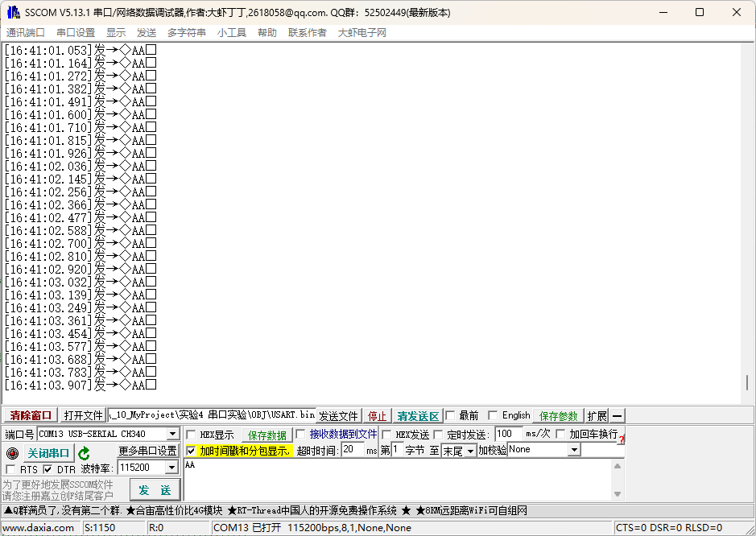Toggle the RTS checkbox
This screenshot has height=536, width=756.
coord(10,469)
